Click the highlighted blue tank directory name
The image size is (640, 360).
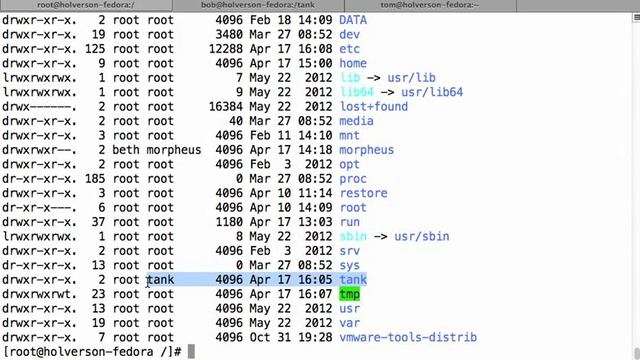(353, 280)
